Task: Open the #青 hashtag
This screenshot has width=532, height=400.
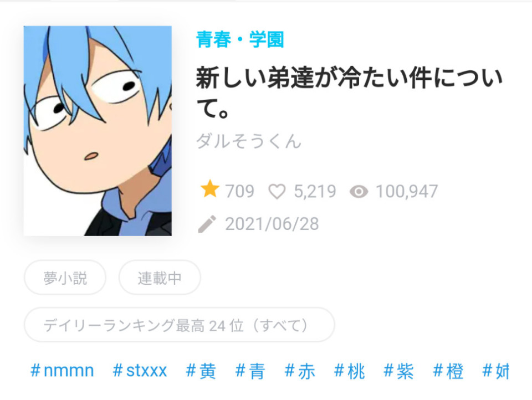Action: tap(250, 371)
